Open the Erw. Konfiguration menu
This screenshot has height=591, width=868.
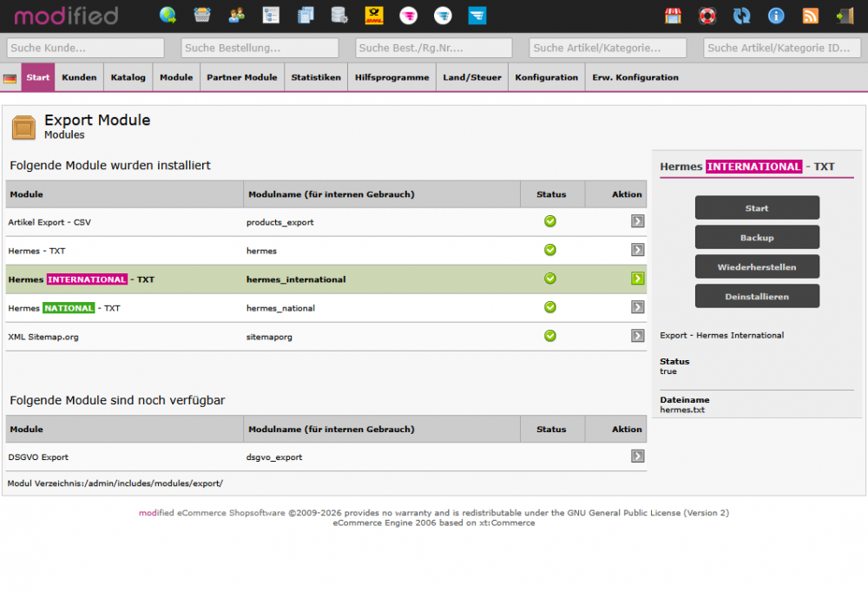[x=635, y=77]
